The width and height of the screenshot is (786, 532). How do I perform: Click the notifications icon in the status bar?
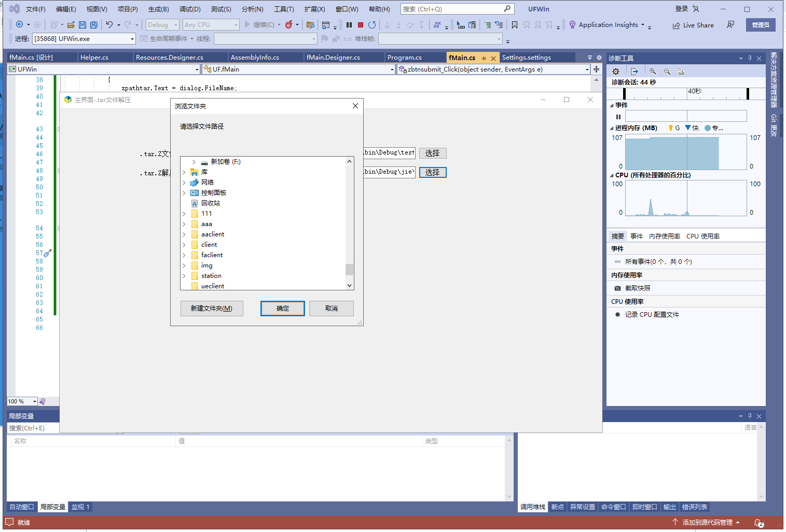point(759,523)
